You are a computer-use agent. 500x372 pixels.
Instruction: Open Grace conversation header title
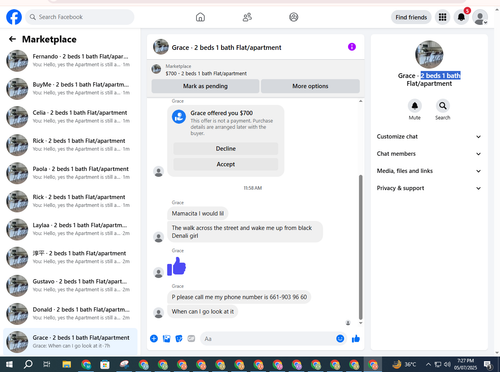tap(226, 47)
